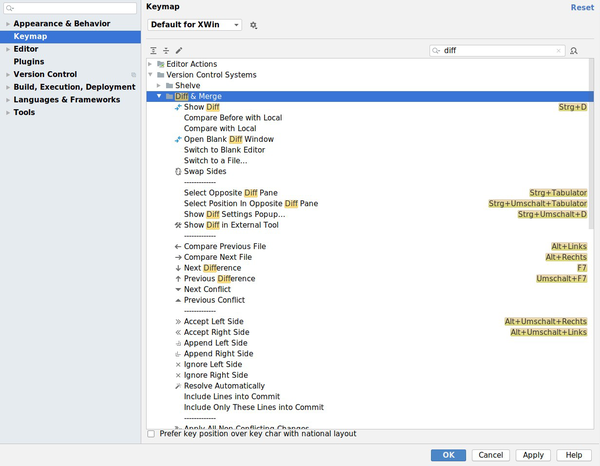Click the Version Control copy-settings icon in sidebar
Screen dimensions: 600x466
[x=134, y=75]
